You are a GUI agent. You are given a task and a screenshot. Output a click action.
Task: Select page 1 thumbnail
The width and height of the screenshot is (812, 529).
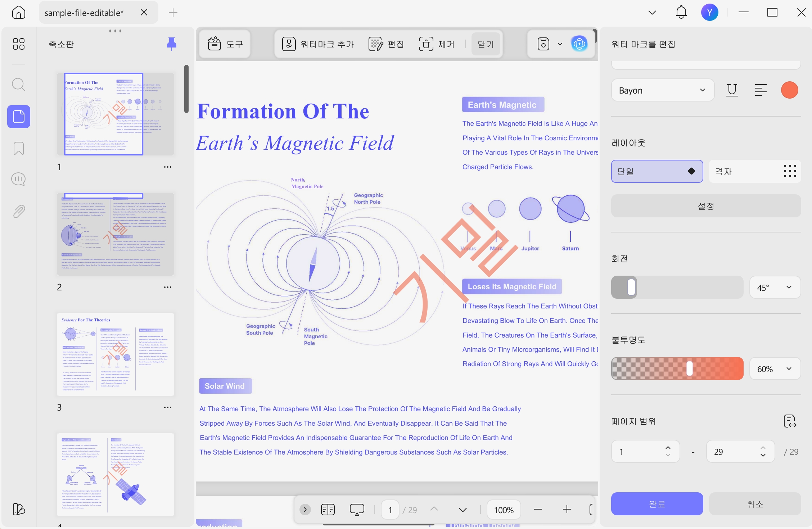click(x=116, y=114)
